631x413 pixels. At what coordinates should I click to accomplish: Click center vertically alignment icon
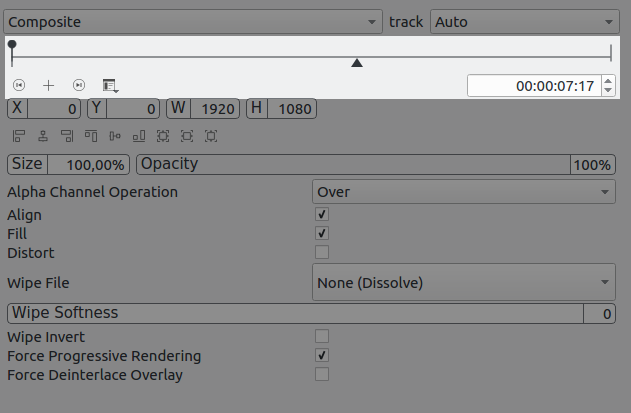pos(115,136)
